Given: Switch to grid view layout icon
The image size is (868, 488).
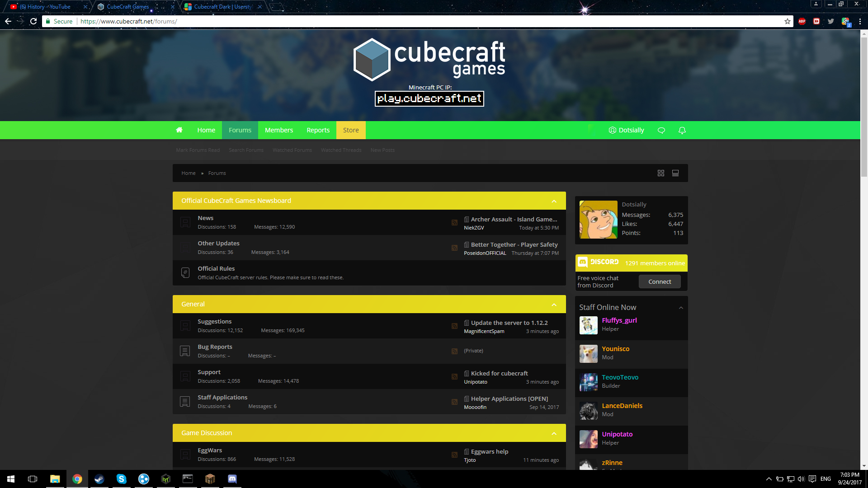Looking at the screenshot, I should pos(661,173).
